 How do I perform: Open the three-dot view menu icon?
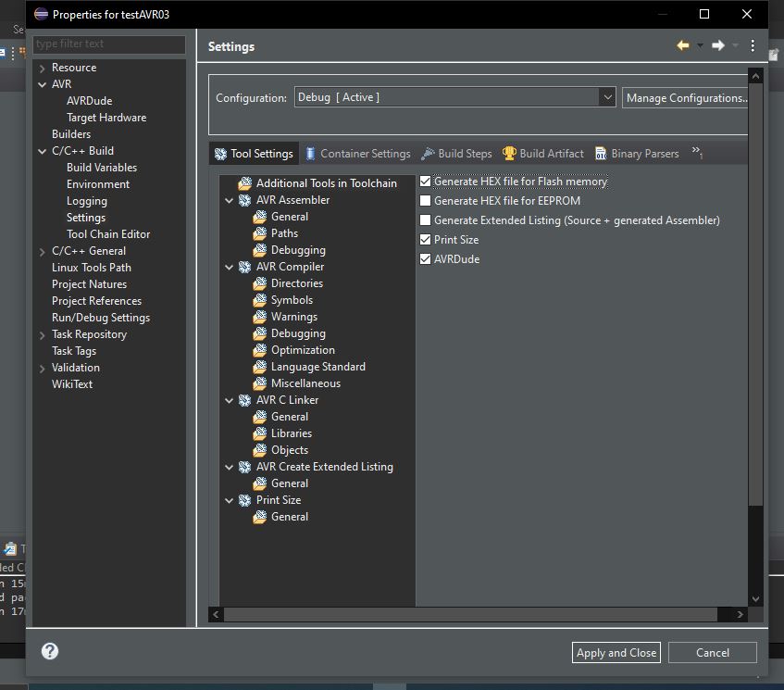[x=753, y=46]
